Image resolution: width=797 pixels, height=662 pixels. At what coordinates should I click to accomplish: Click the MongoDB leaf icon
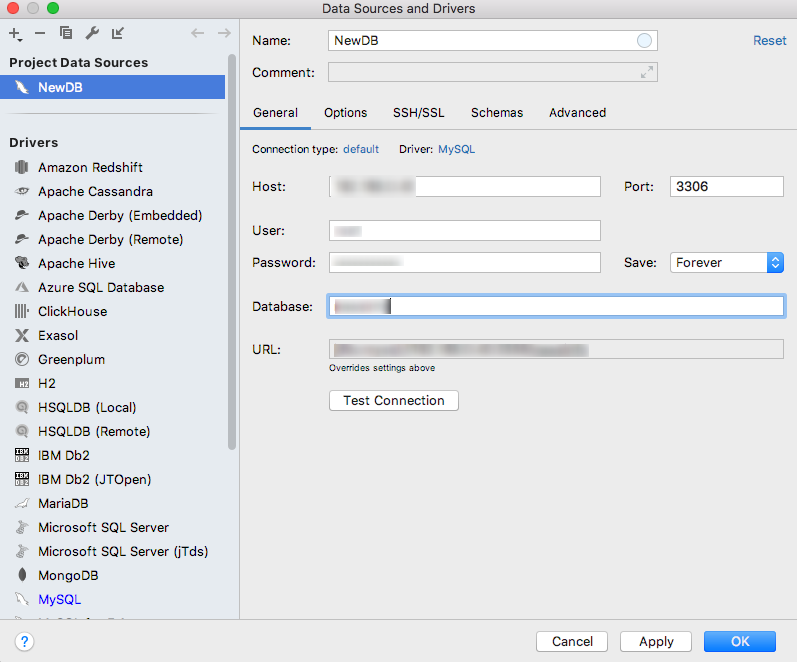point(22,575)
